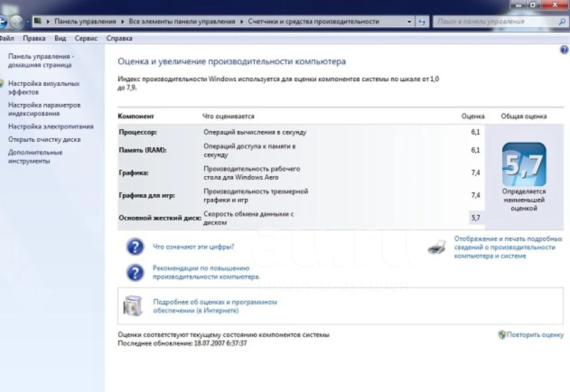Click the 'Графика для игр:' row label

[147, 196]
